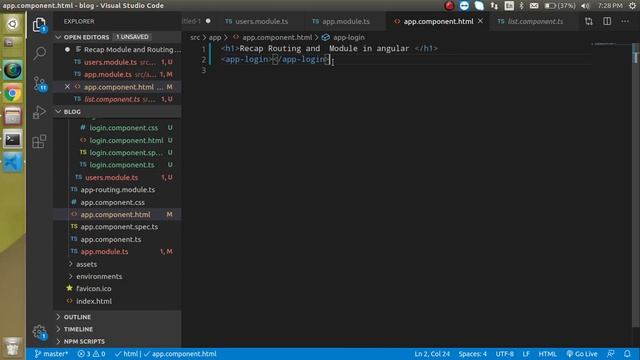
Task: Click the Bluetooth icon in system tray
Action: (521, 6)
